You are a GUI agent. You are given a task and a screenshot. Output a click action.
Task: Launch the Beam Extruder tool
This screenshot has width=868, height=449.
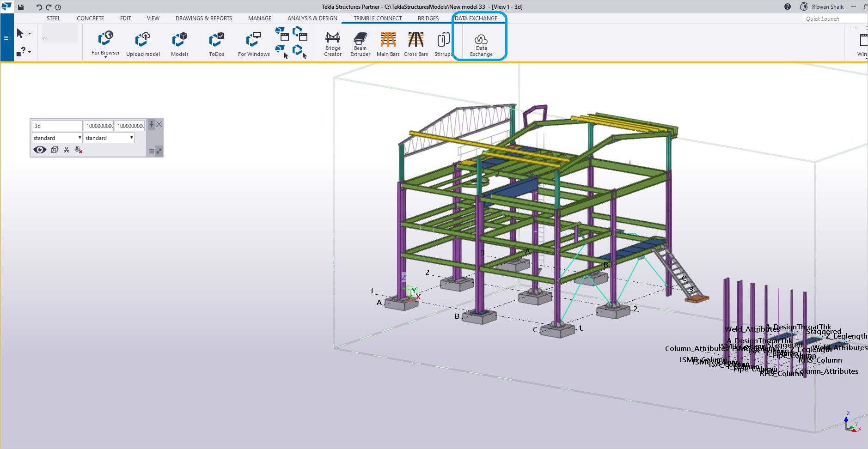(360, 42)
